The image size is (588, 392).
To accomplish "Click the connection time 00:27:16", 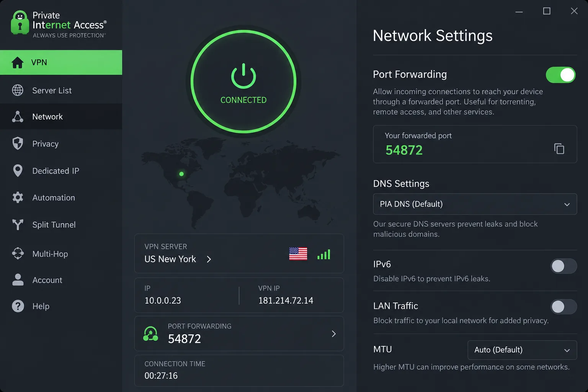I will tap(161, 376).
